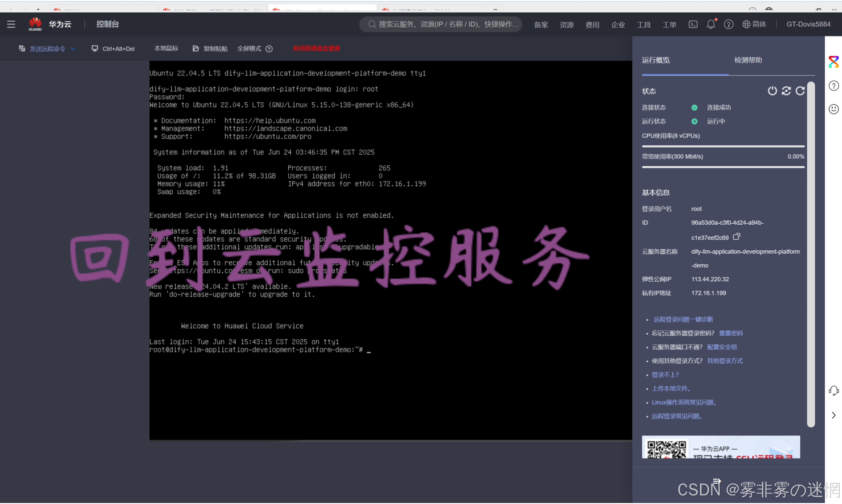Click the 其他登录方式 link
Screen dimensions: 842x504
point(724,361)
